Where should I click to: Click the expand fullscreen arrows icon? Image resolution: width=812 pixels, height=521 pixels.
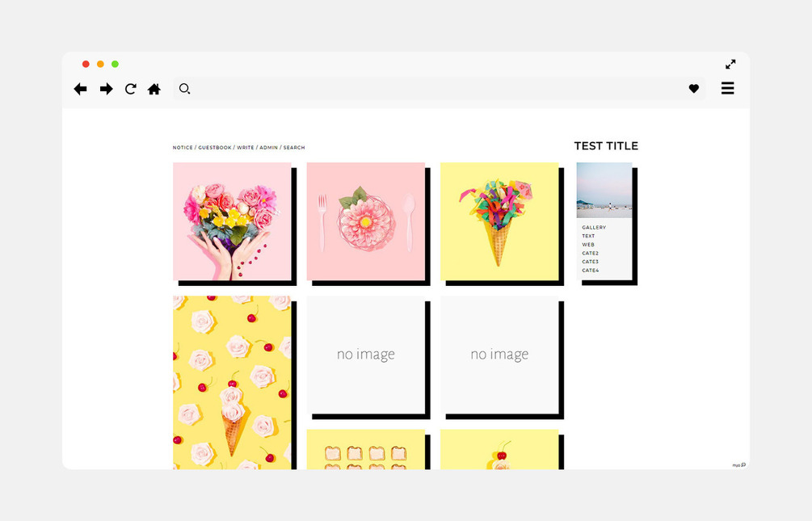pos(730,65)
